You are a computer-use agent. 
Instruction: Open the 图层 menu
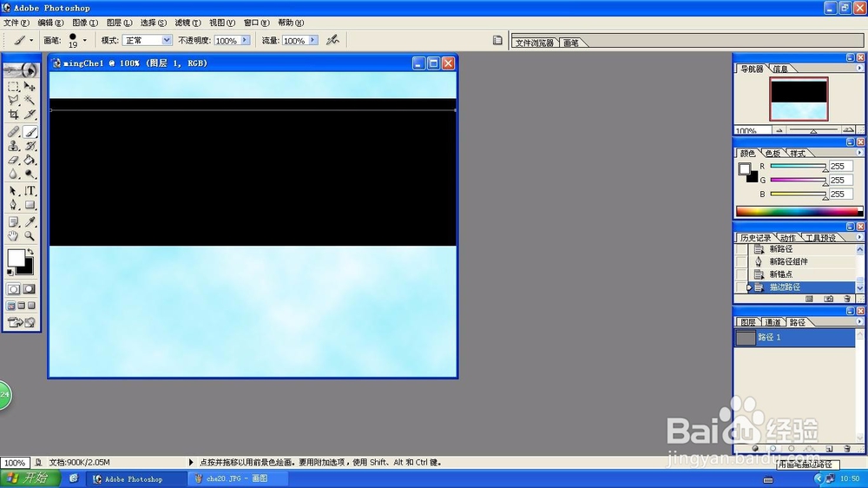click(119, 23)
